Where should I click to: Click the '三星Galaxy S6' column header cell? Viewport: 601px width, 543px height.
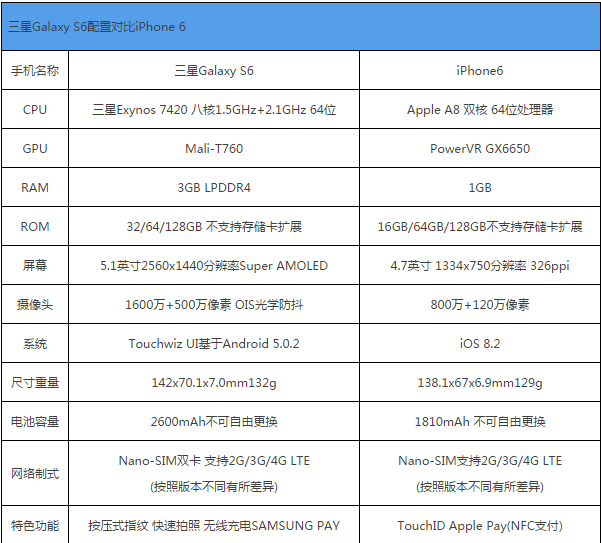click(214, 71)
